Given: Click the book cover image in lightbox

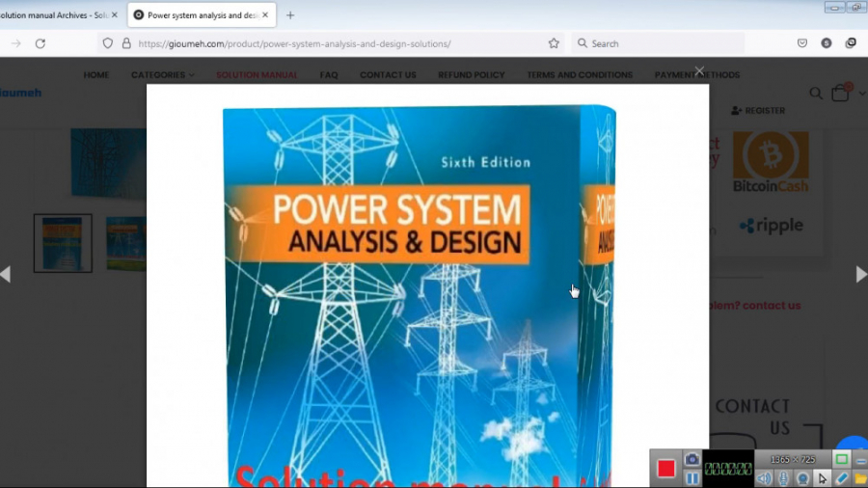Looking at the screenshot, I should [420, 296].
